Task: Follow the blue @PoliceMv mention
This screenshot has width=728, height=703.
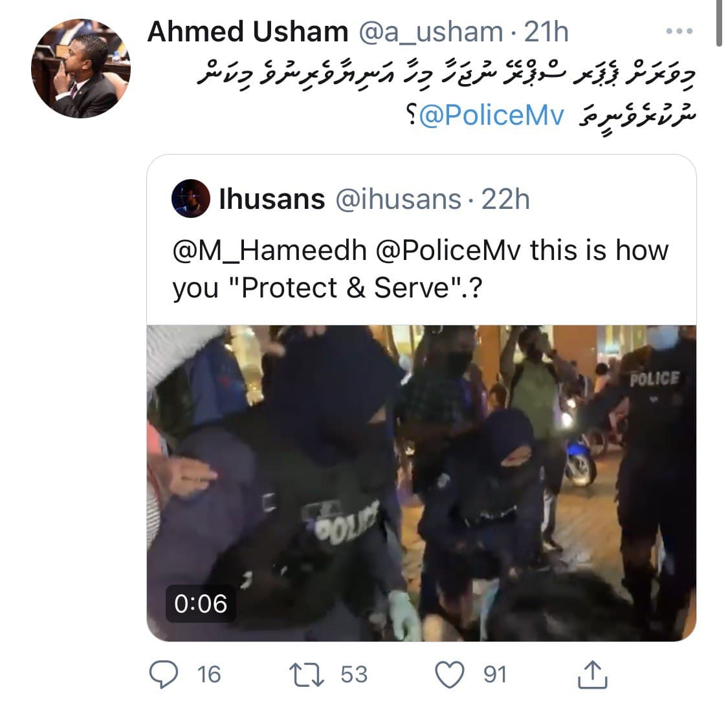Action: [x=492, y=115]
